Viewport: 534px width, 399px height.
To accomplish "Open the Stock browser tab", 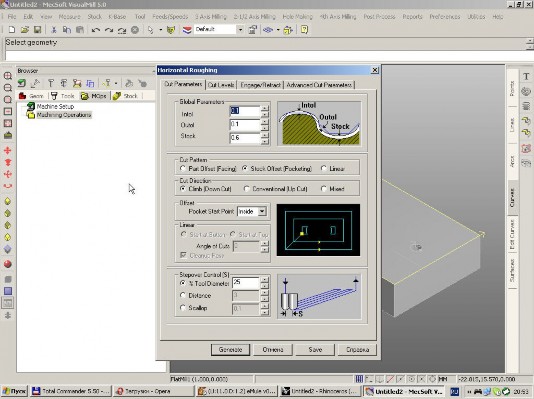I will (x=125, y=96).
